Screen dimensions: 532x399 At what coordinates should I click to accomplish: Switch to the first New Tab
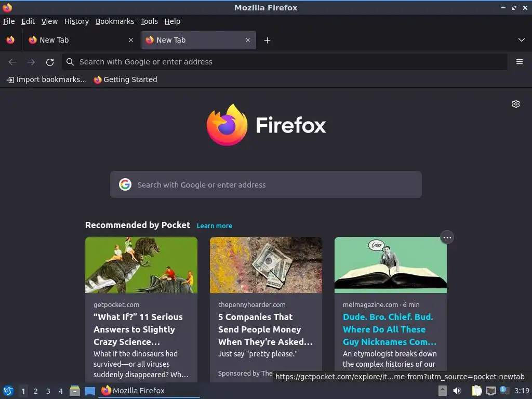[x=81, y=40]
